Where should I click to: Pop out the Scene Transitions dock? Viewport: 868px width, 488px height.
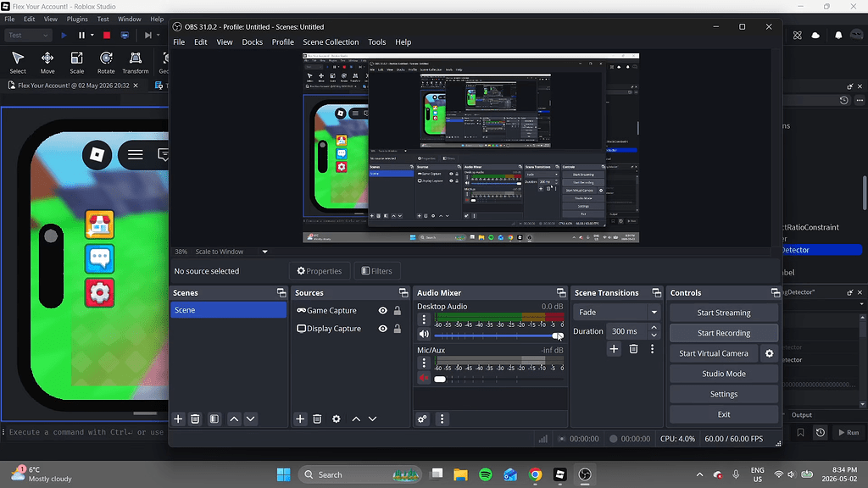coord(657,292)
